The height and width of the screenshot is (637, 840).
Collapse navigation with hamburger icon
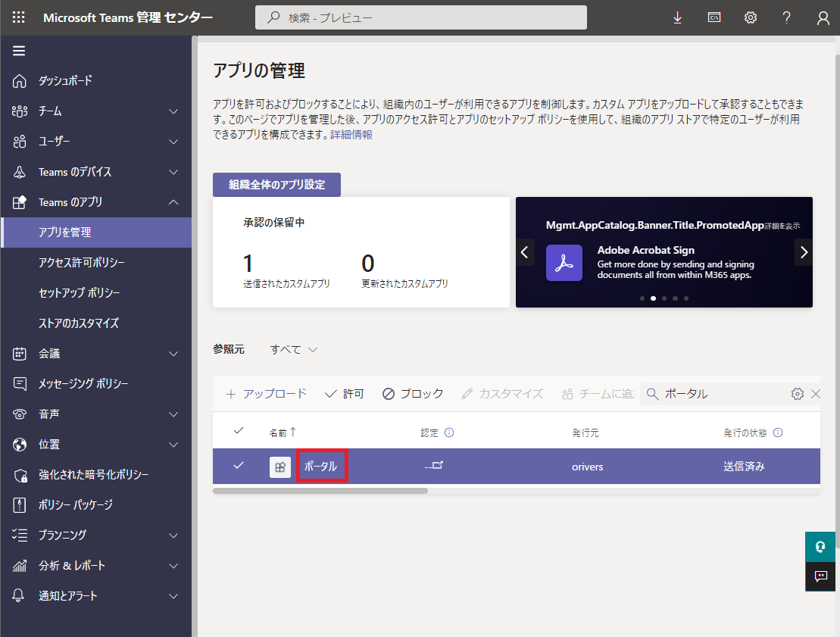point(19,51)
